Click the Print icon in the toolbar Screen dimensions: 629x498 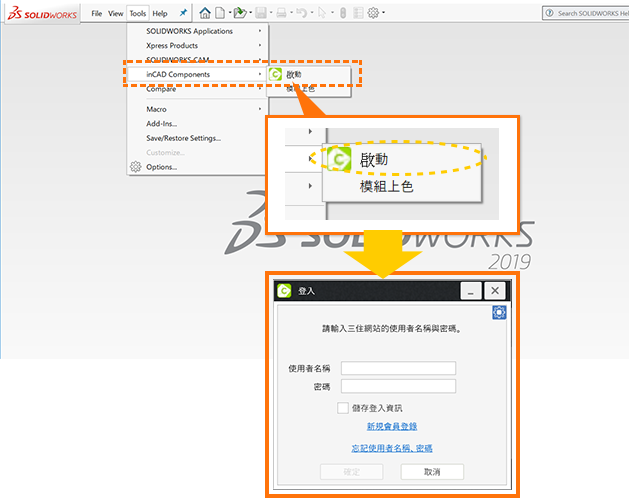(x=281, y=13)
